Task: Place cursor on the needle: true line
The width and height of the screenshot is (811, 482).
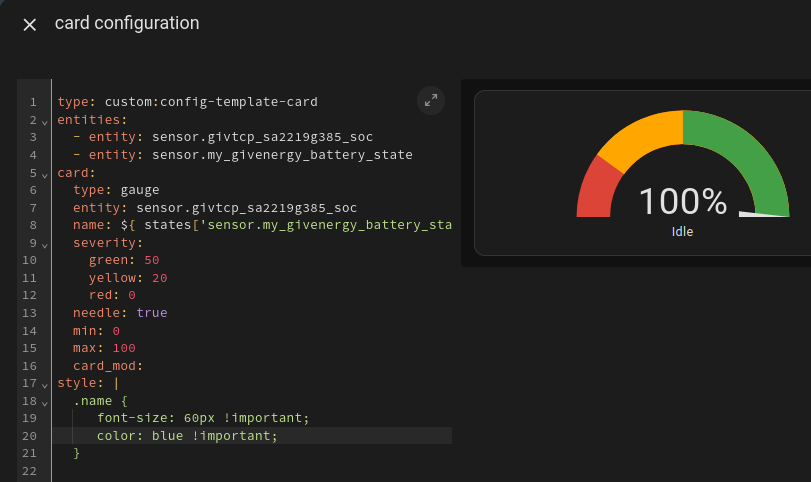Action: (120, 312)
